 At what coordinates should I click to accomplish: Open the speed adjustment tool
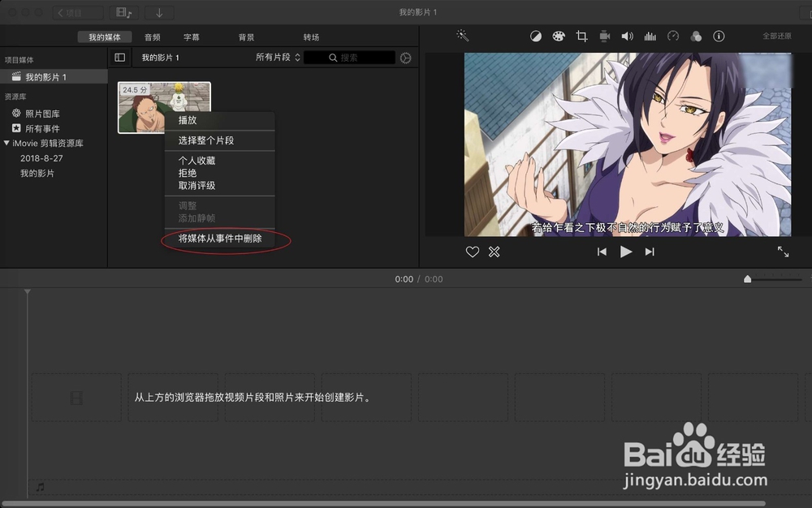pyautogui.click(x=672, y=37)
